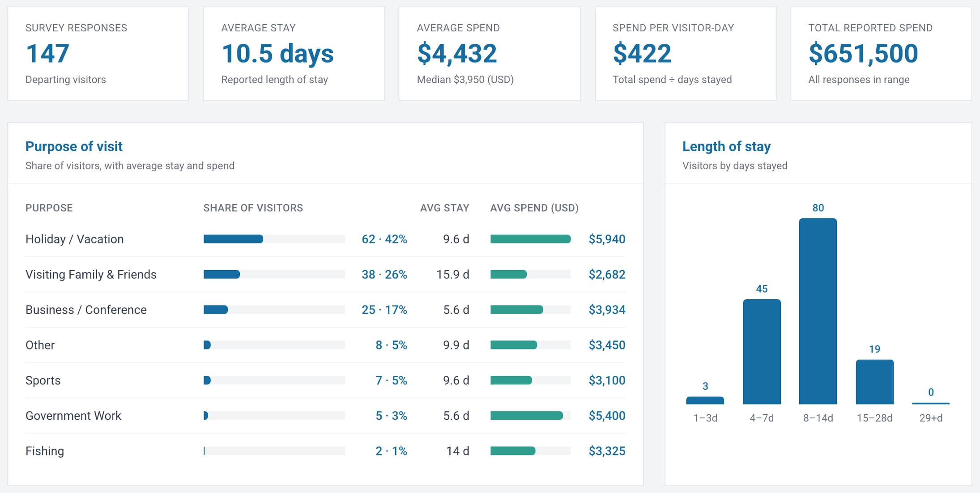Select the Holiday / Vacation row label
The image size is (980, 493).
75,239
